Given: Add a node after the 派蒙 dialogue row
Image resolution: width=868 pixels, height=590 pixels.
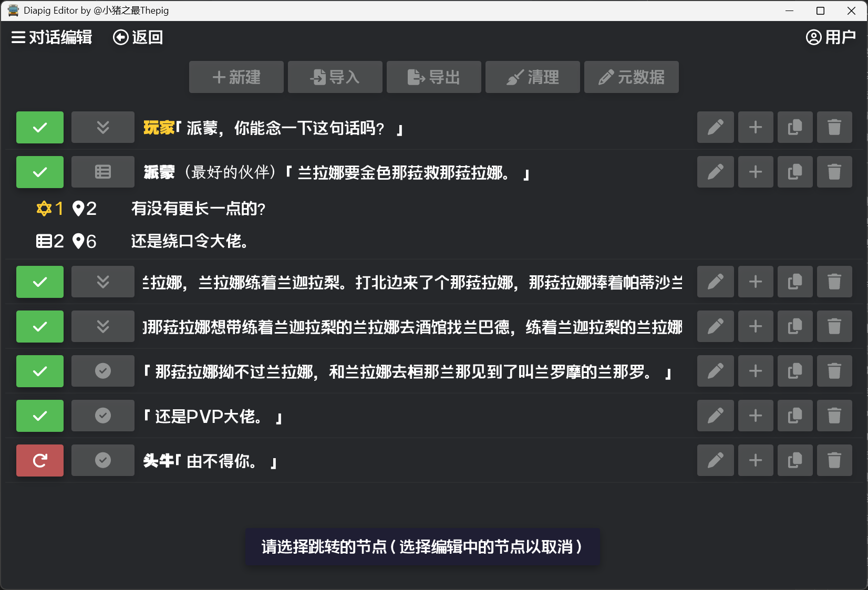Looking at the screenshot, I should 755,172.
